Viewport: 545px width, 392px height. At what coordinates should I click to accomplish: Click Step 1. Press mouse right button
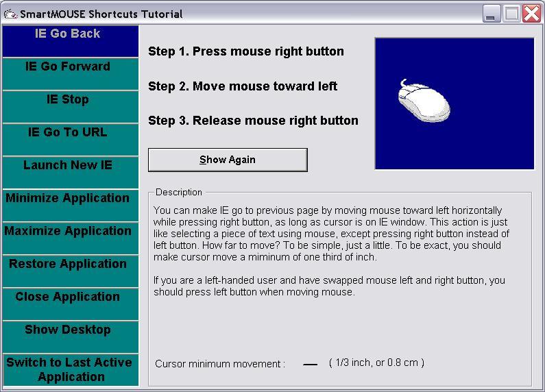(x=246, y=51)
